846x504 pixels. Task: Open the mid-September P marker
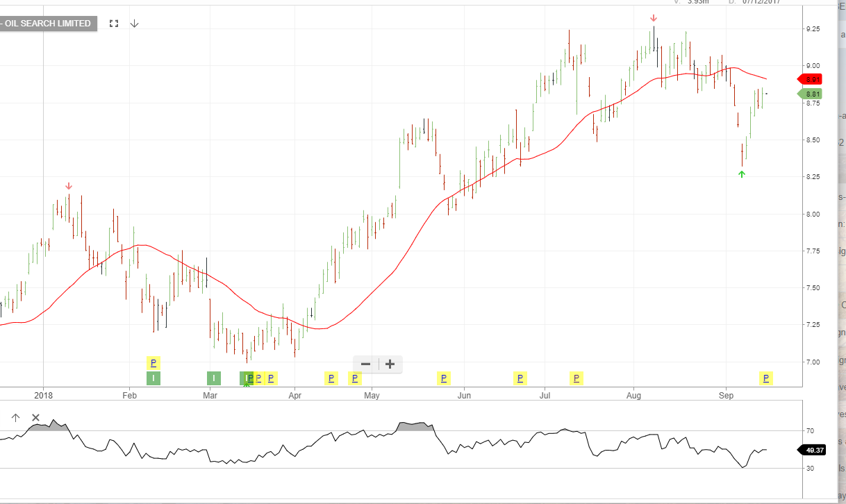coord(766,378)
